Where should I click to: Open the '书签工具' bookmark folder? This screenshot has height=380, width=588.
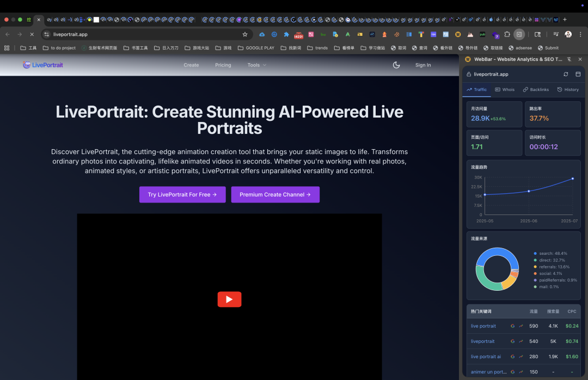tap(136, 48)
